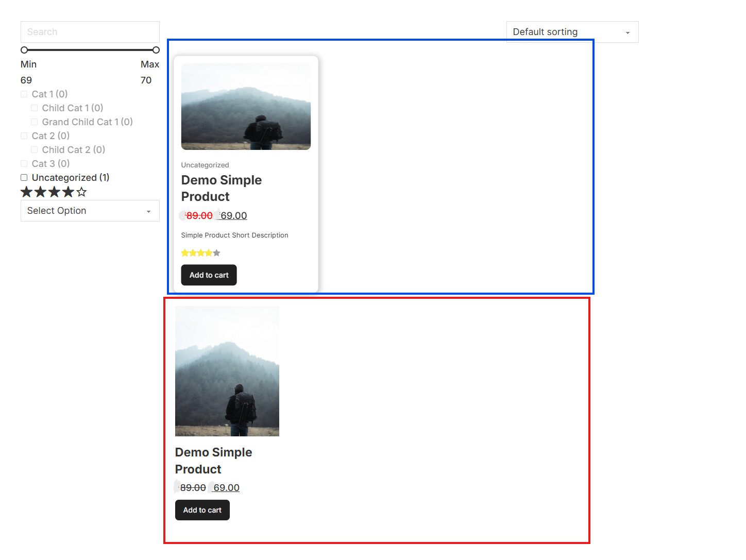
Task: Tick the Cat 3 checkbox
Action: tap(24, 164)
